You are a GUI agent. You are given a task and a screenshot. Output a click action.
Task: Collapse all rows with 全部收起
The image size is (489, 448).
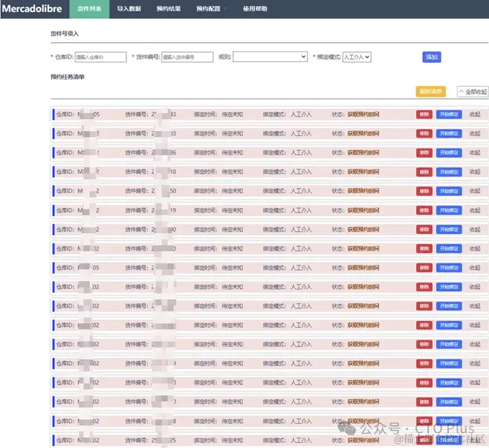[x=472, y=92]
